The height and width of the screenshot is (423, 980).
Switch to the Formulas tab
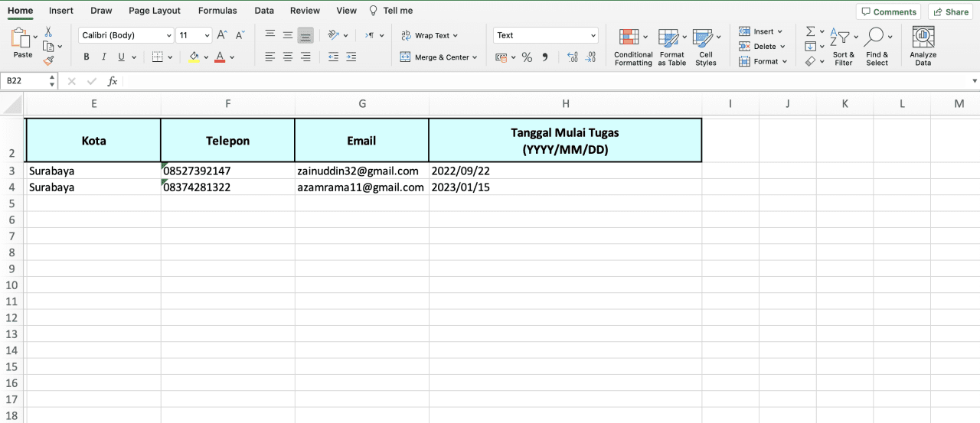[x=217, y=11]
